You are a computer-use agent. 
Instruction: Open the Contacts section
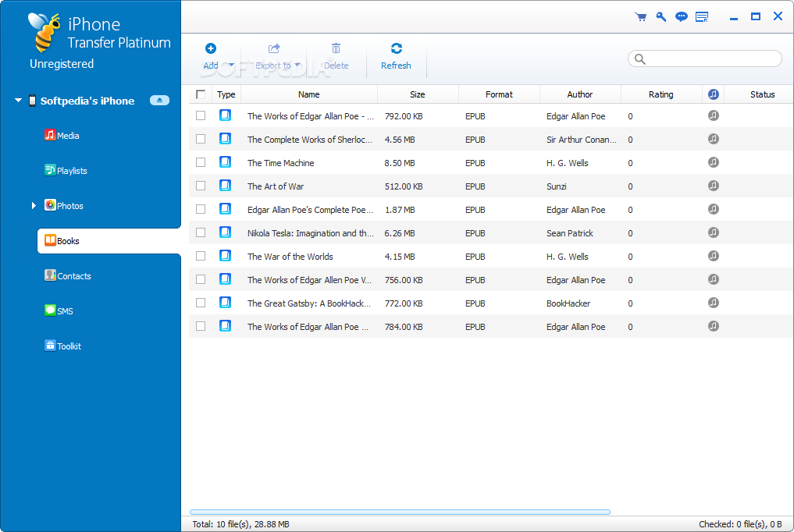[x=68, y=275]
